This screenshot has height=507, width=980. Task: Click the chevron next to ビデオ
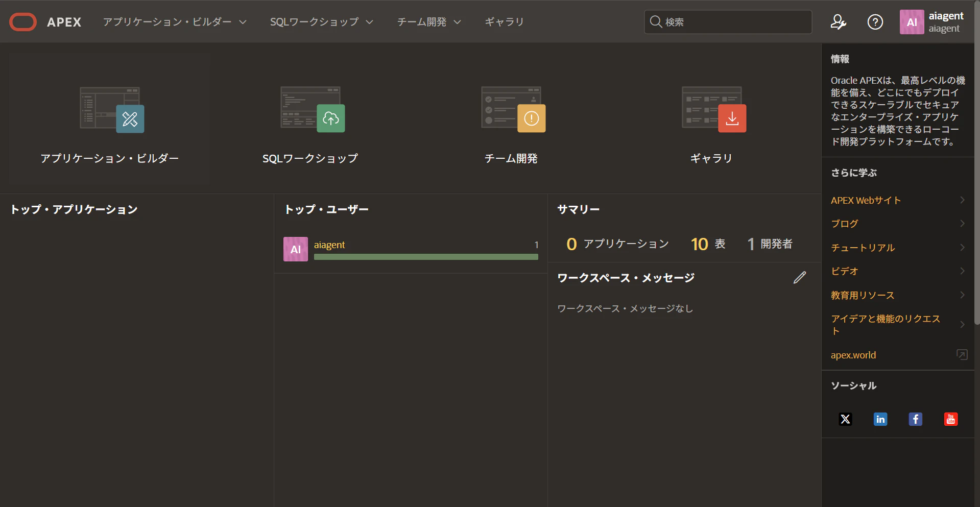(x=962, y=271)
